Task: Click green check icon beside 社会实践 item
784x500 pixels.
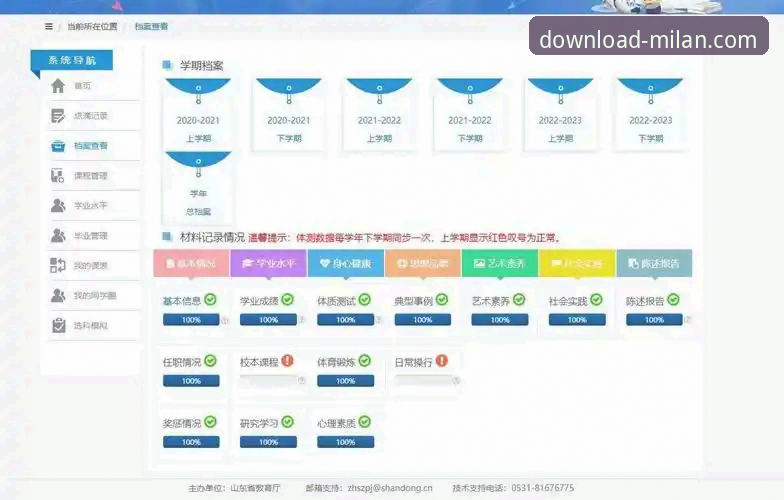Action: (x=596, y=300)
